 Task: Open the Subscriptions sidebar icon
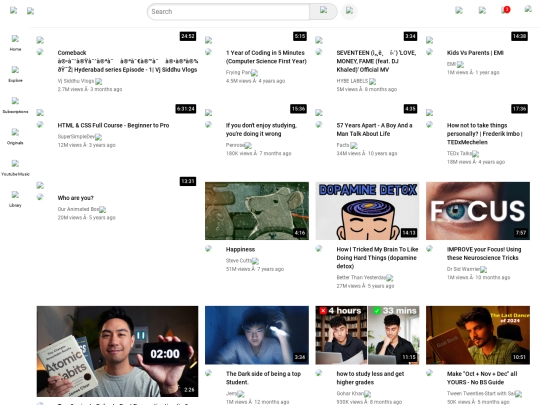(15, 101)
